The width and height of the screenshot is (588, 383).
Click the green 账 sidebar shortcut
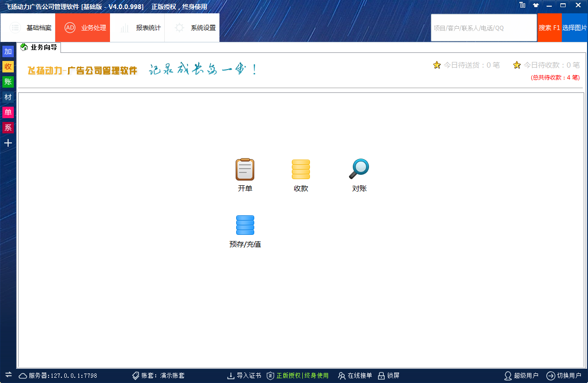[8, 82]
